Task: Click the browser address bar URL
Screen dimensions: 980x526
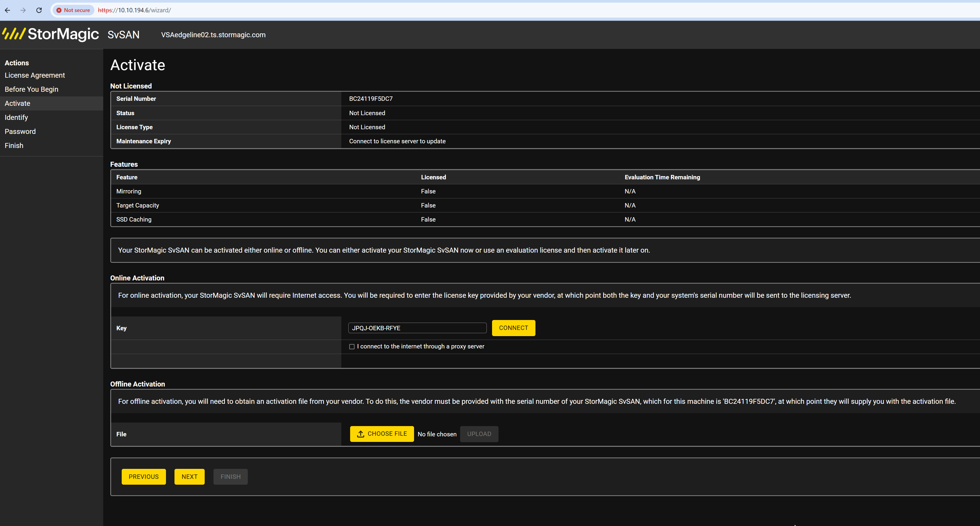Action: coord(134,10)
